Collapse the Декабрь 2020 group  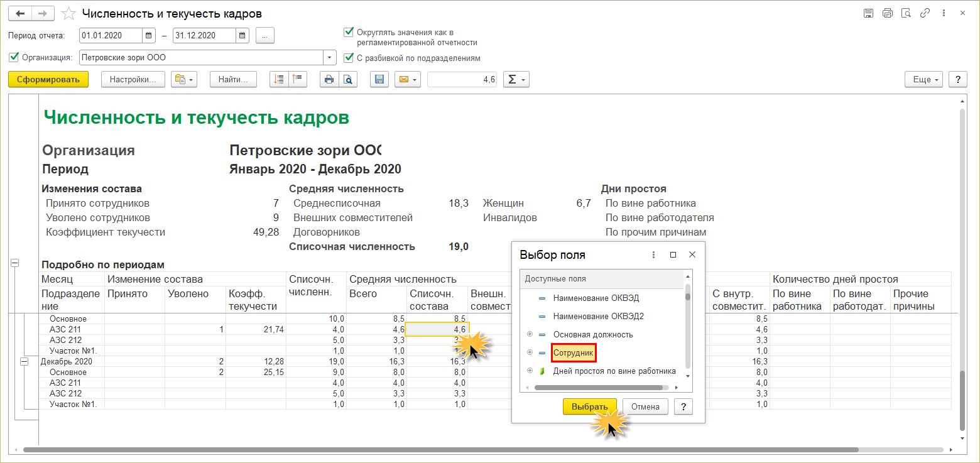point(24,361)
